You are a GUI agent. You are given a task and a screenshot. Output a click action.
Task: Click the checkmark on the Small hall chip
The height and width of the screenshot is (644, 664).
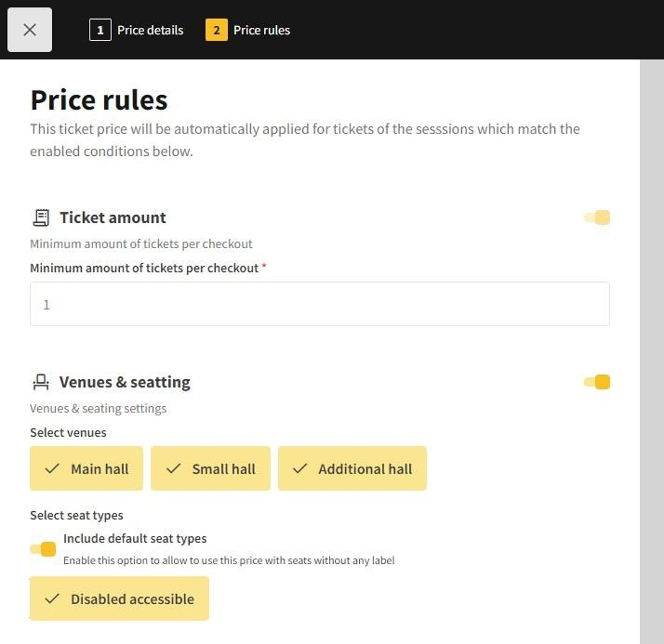pyautogui.click(x=173, y=469)
